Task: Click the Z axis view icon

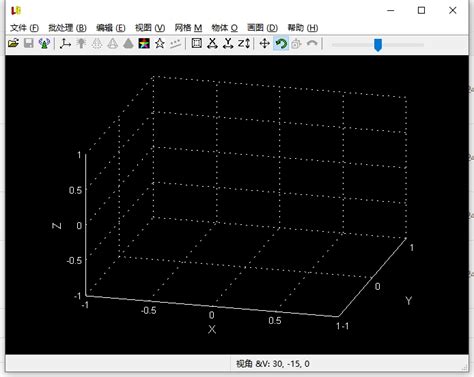Action: tap(244, 43)
